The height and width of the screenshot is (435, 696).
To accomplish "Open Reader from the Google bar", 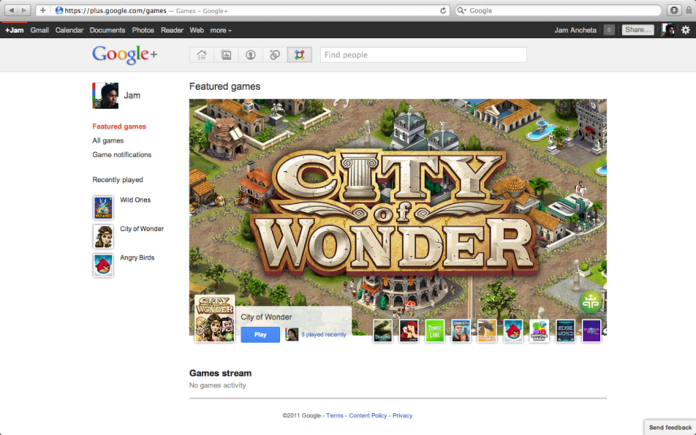I will click(172, 30).
